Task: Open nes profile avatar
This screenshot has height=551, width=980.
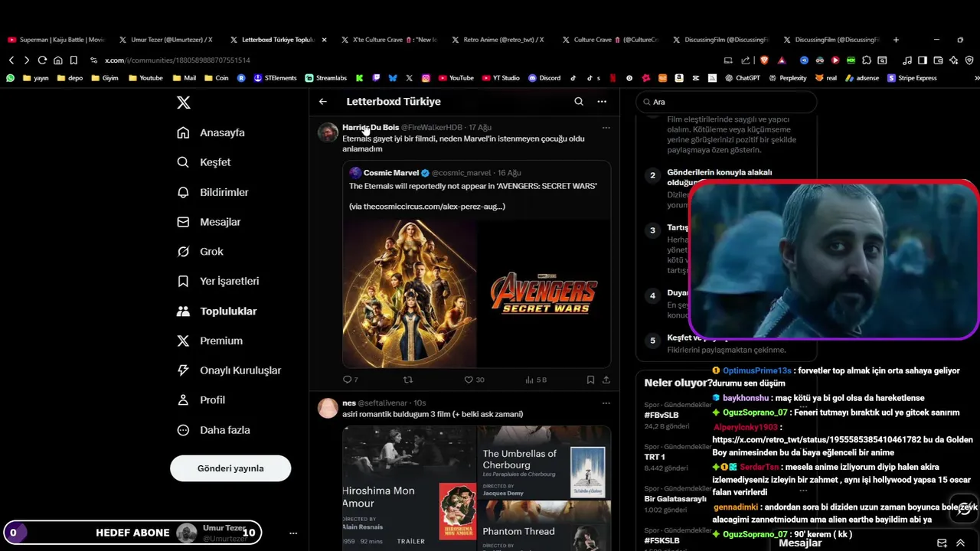Action: pos(328,408)
